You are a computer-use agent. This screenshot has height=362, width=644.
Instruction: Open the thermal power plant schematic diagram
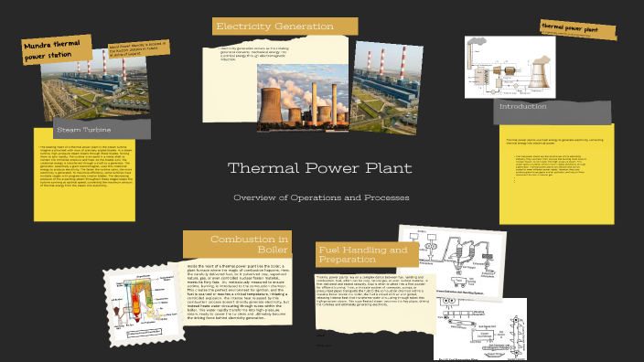coord(510,67)
